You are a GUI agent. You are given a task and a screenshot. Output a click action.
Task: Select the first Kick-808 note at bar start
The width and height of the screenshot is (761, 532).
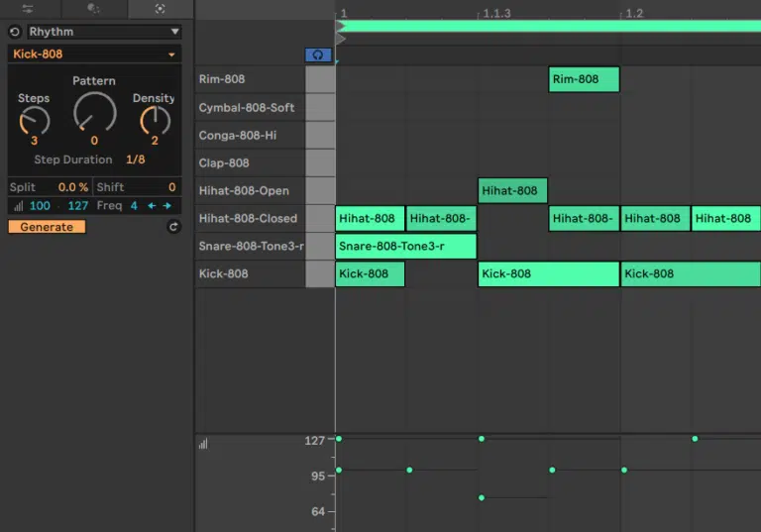[x=370, y=273]
